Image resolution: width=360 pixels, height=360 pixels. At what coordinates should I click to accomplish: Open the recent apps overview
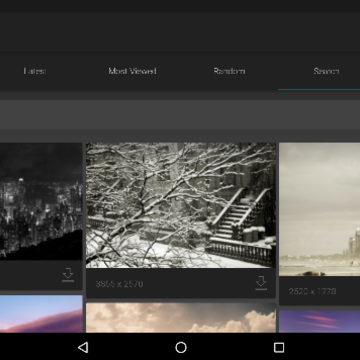tap(279, 347)
